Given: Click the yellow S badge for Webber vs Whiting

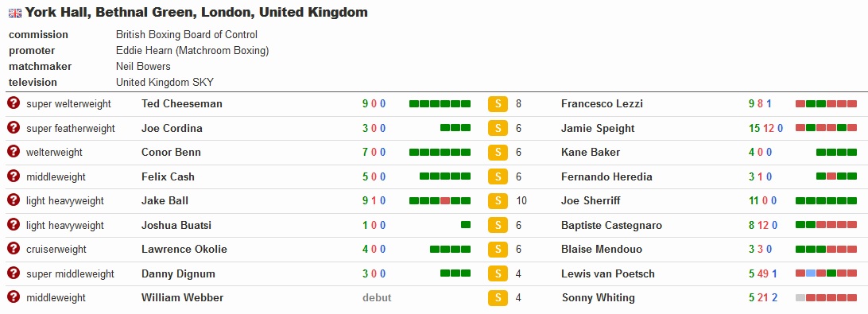Looking at the screenshot, I should tap(498, 298).
